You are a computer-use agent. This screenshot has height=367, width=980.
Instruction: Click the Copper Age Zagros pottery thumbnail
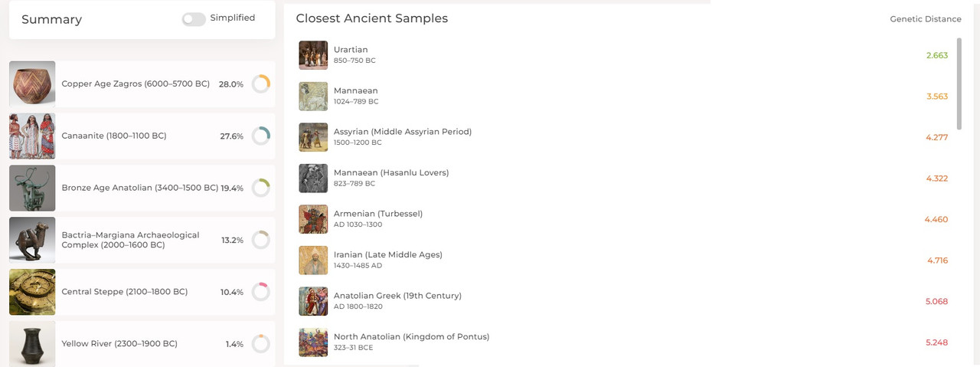[x=32, y=84]
